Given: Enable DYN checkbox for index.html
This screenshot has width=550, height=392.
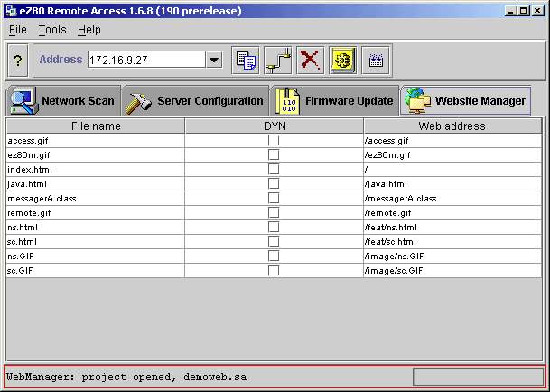Looking at the screenshot, I should [274, 169].
